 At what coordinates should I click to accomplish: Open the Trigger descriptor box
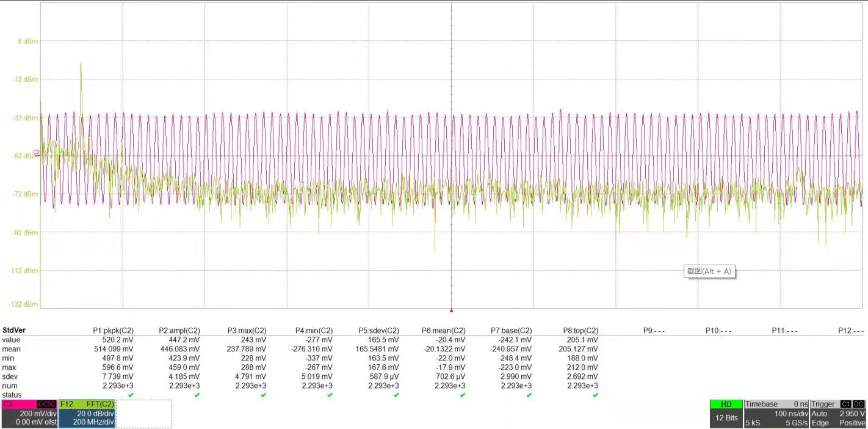pos(837,414)
